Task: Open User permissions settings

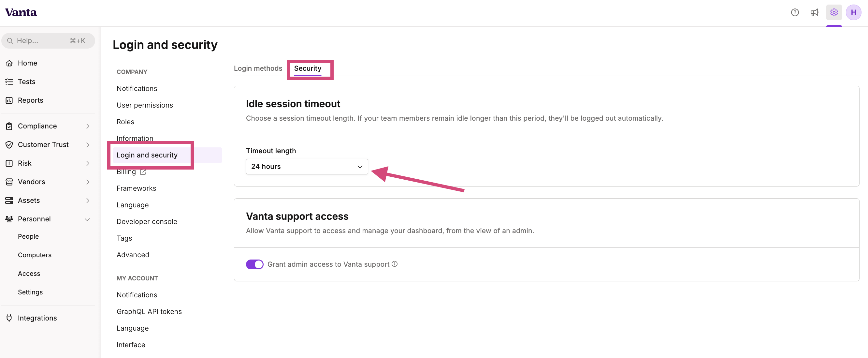Action: [145, 105]
